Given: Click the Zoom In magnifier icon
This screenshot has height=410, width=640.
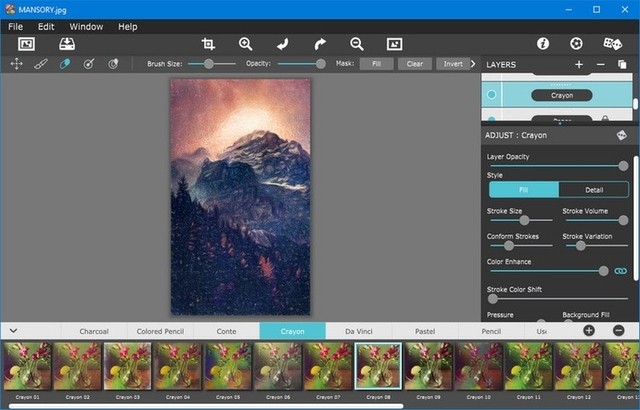Looking at the screenshot, I should [x=246, y=44].
